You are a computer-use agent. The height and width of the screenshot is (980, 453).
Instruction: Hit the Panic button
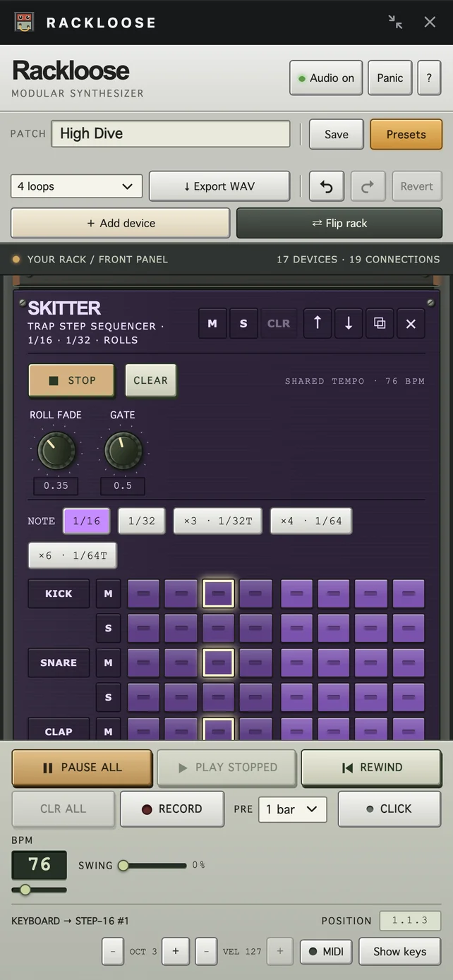tap(390, 78)
